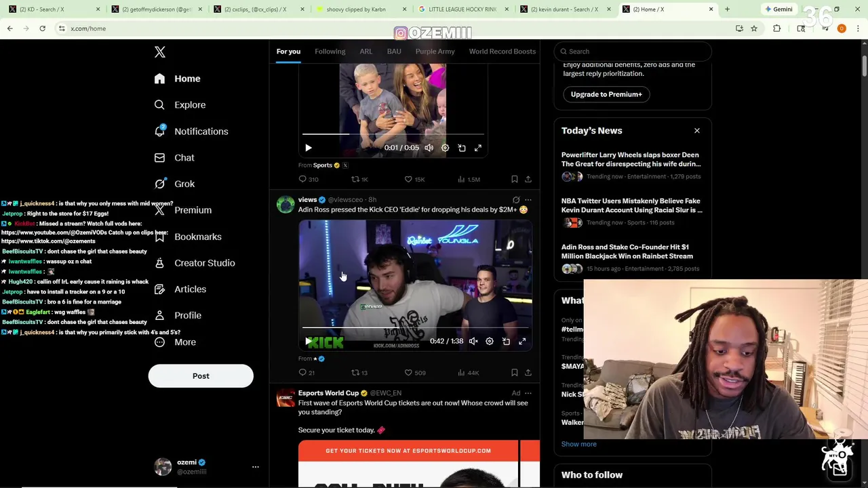Reply to the Sports post with 310 replies
Viewport: 868px width, 488px height.
tap(309, 180)
